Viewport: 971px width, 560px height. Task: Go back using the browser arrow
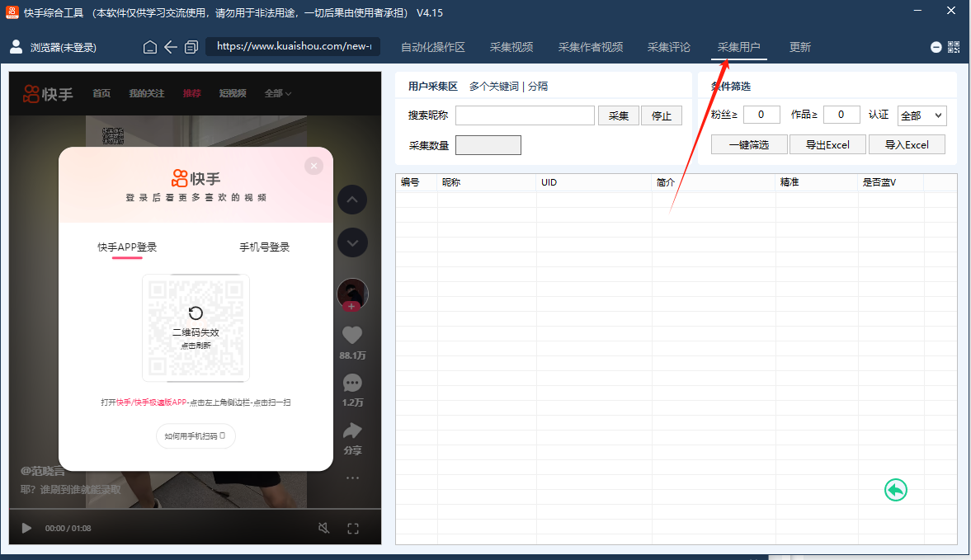click(171, 47)
